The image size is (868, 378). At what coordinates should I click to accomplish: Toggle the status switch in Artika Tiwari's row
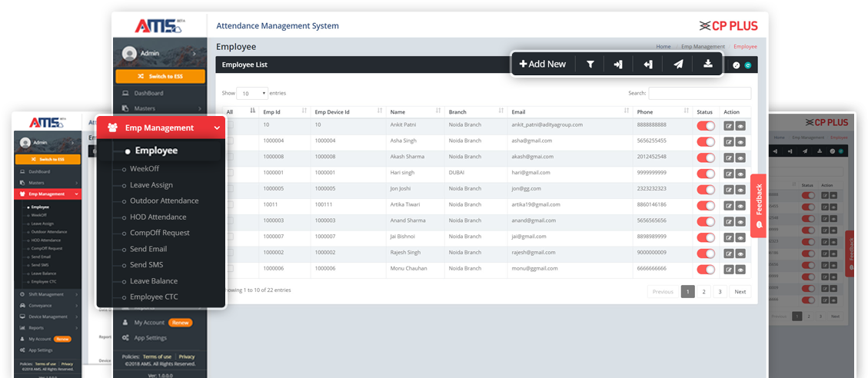click(x=707, y=206)
